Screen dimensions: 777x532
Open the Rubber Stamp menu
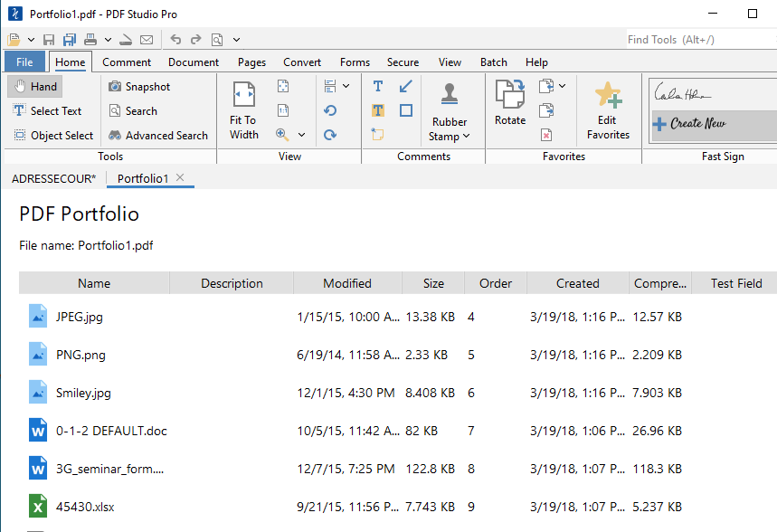click(450, 112)
